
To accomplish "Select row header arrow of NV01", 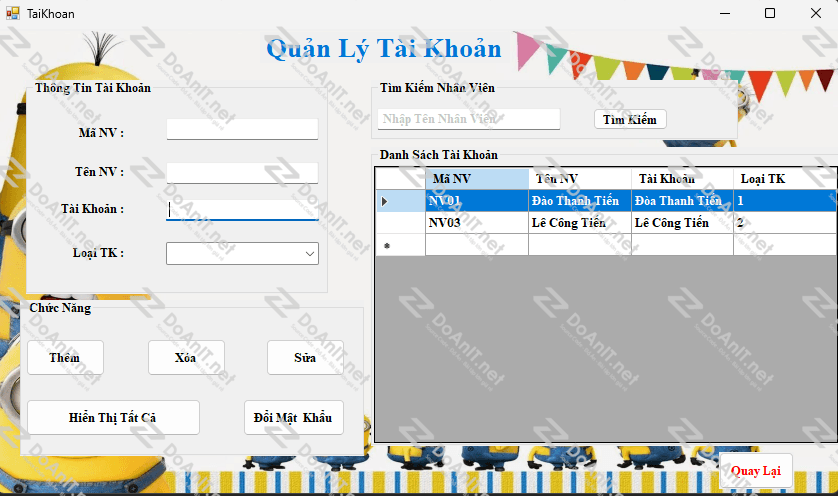I will [401, 201].
